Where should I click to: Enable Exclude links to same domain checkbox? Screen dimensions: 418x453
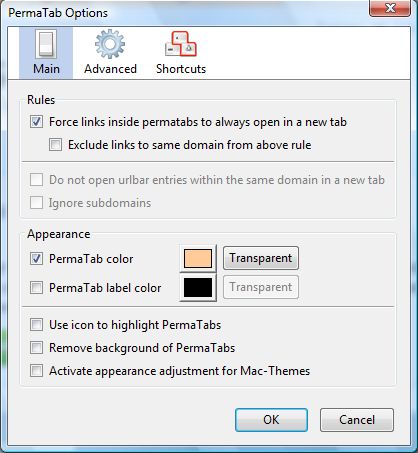click(x=55, y=145)
